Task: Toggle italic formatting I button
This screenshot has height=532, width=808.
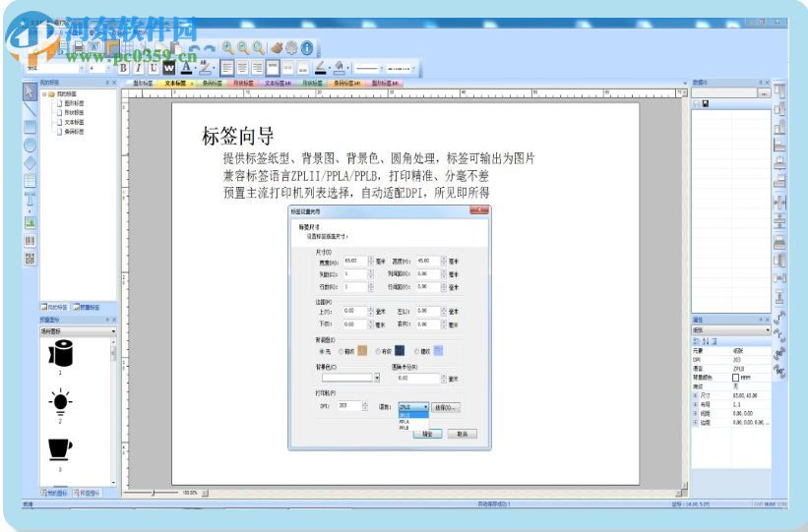Action: click(138, 68)
